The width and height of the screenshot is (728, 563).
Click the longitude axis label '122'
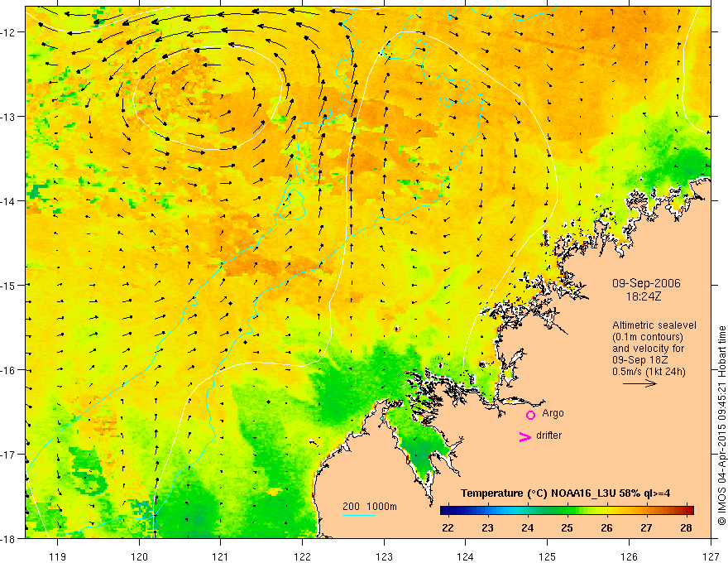302,556
